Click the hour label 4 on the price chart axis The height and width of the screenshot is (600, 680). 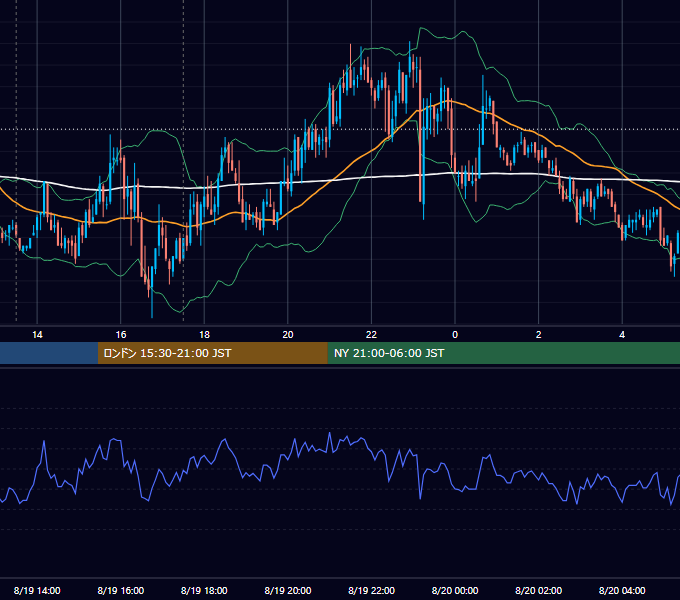click(622, 335)
